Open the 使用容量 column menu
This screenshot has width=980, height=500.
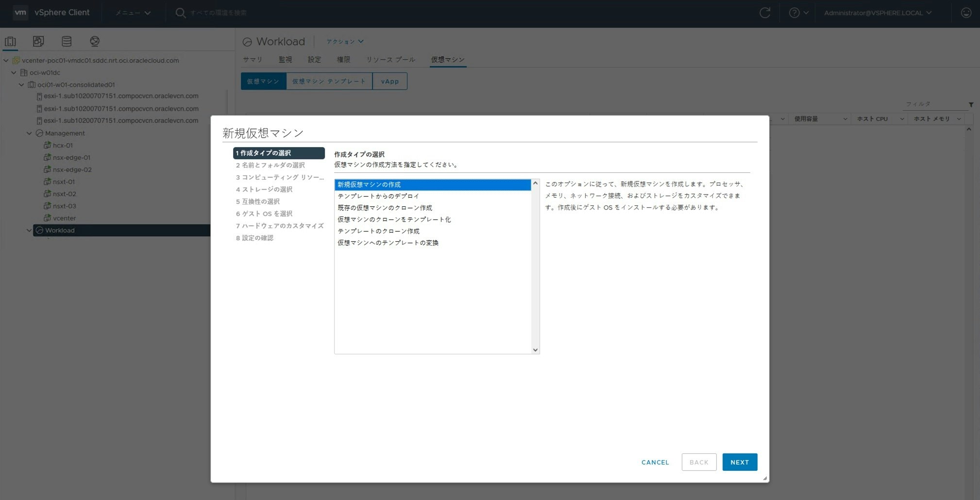(x=845, y=119)
